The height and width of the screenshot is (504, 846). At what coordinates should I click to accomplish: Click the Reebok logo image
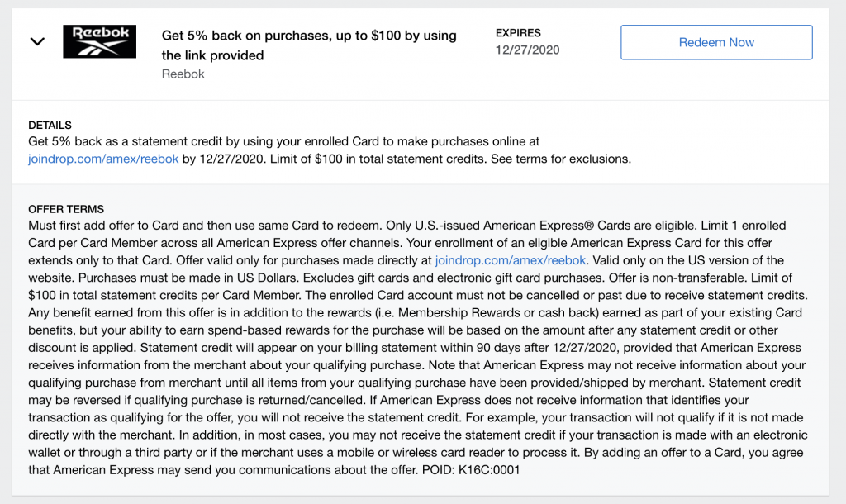100,41
